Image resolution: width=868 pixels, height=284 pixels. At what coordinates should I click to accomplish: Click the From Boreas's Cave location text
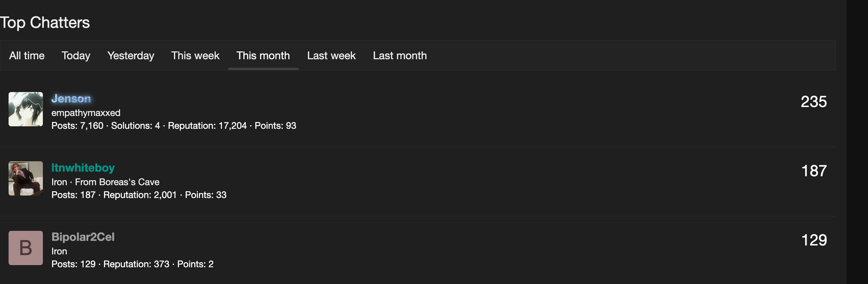coord(117,182)
